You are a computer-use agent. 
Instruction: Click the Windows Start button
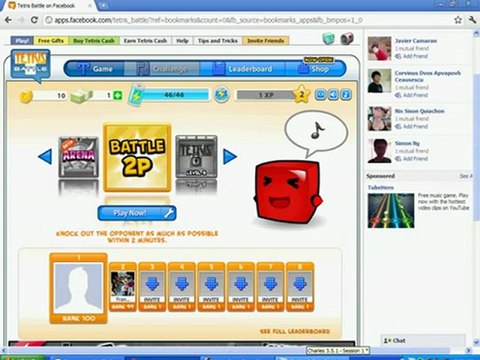22,357
